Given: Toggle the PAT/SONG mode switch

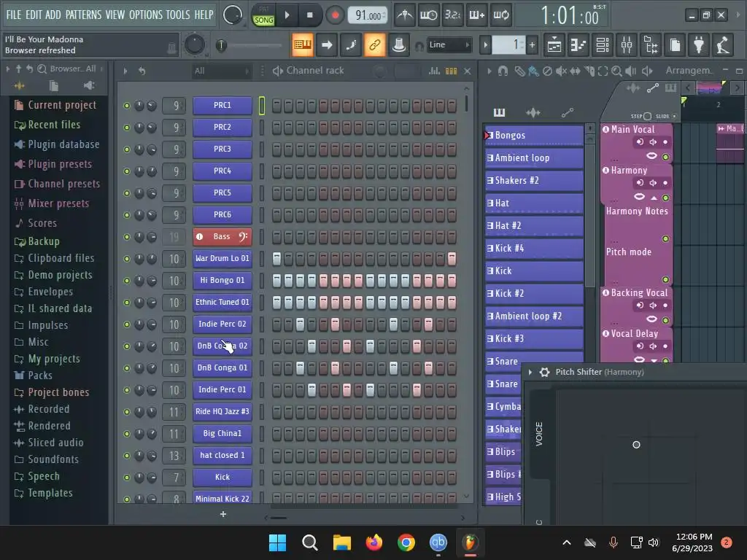Looking at the screenshot, I should coord(263,15).
